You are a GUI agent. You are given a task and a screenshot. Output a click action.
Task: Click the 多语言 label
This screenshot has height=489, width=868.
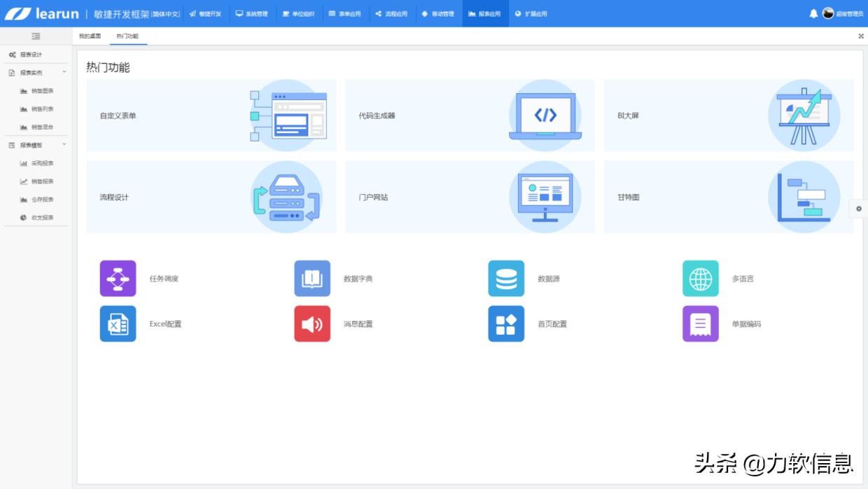[x=743, y=279]
